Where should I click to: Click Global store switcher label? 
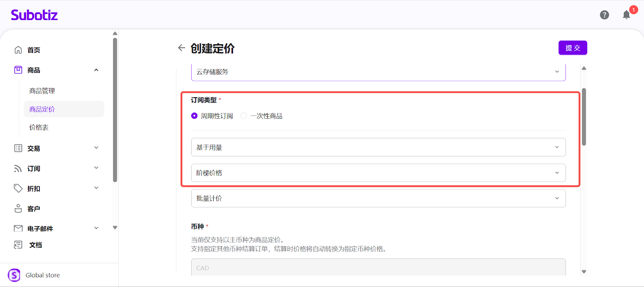pyautogui.click(x=43, y=275)
